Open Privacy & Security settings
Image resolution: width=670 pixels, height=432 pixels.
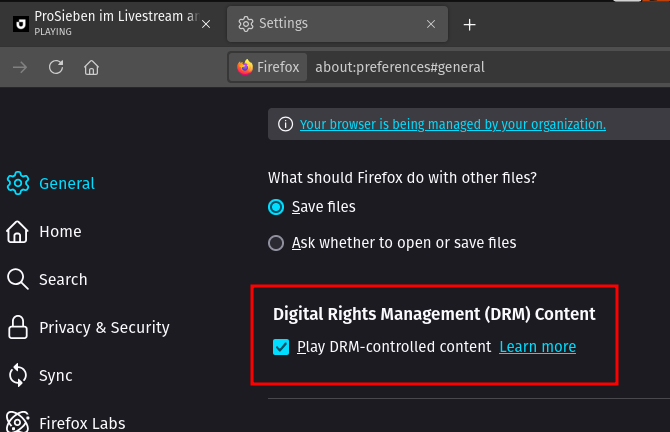88,327
